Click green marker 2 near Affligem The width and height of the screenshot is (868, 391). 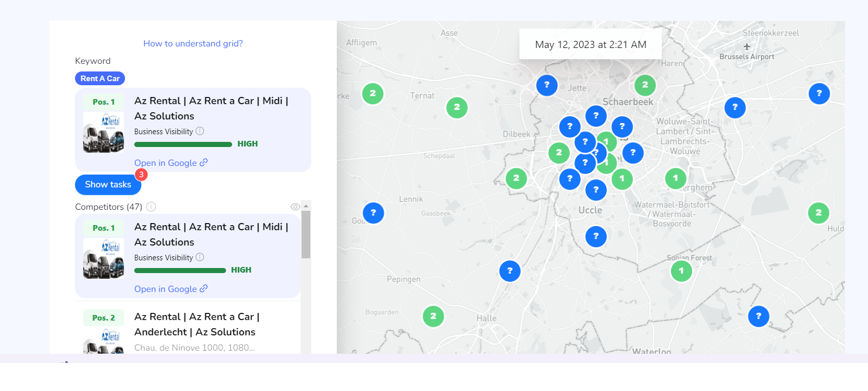coord(373,93)
